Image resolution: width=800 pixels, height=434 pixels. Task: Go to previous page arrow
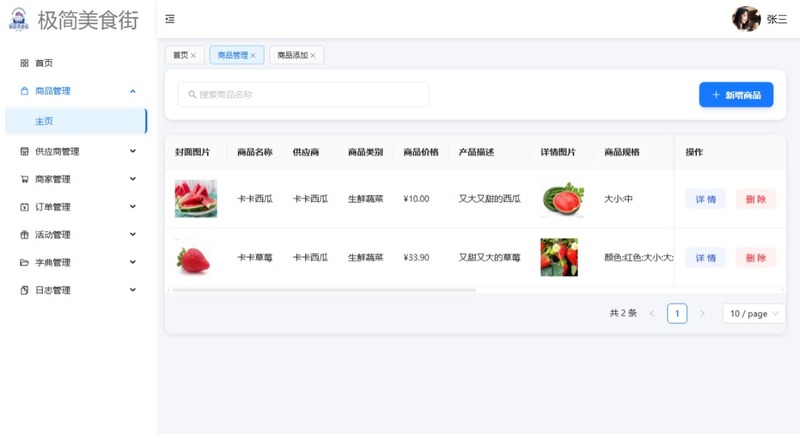(x=652, y=314)
